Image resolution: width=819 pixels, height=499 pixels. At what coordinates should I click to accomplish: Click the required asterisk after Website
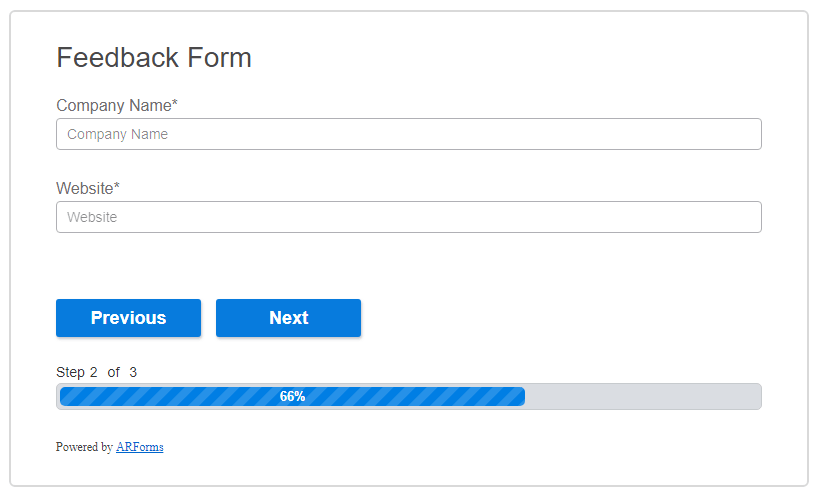coord(117,187)
